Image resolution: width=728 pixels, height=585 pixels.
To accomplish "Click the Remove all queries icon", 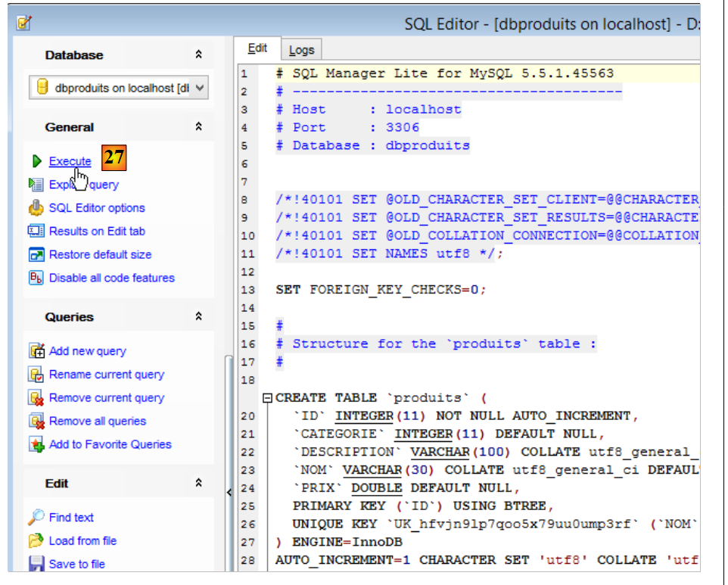I will pos(36,422).
